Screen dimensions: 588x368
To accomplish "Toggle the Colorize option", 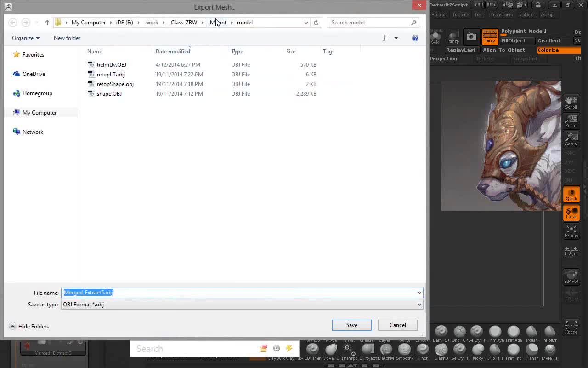I will point(559,50).
